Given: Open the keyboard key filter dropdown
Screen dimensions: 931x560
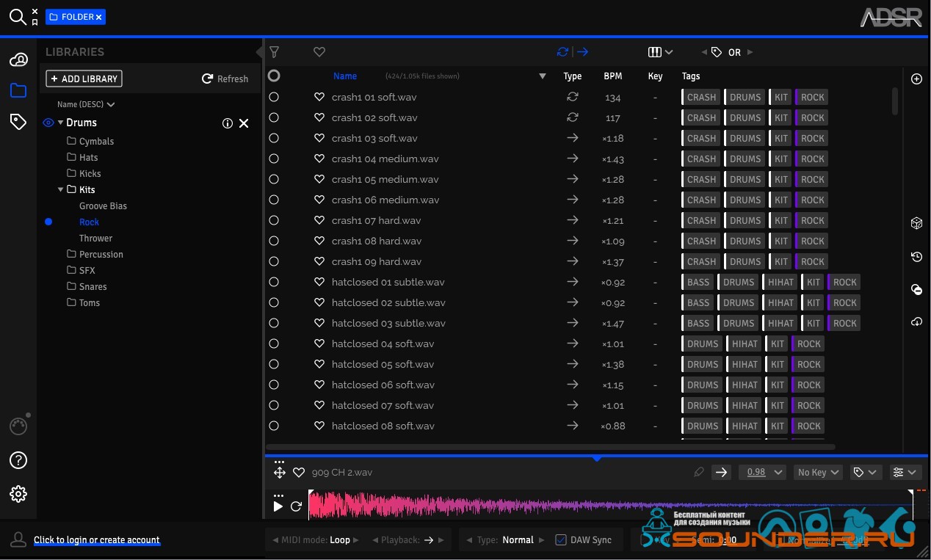Looking at the screenshot, I should click(x=660, y=52).
